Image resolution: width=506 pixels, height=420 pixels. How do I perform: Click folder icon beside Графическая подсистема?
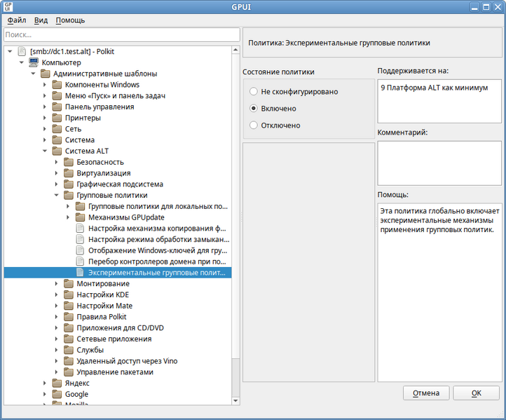(69, 184)
